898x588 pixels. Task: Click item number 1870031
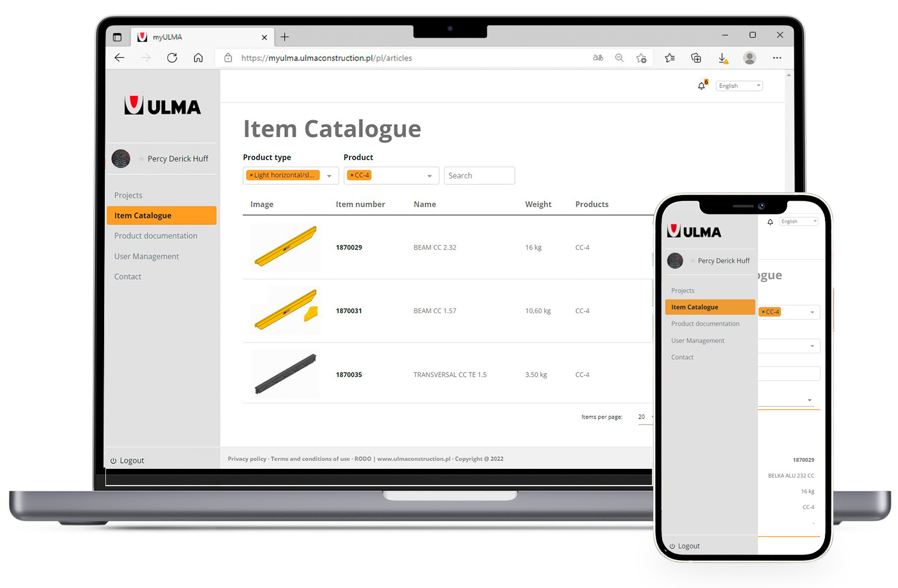click(349, 311)
